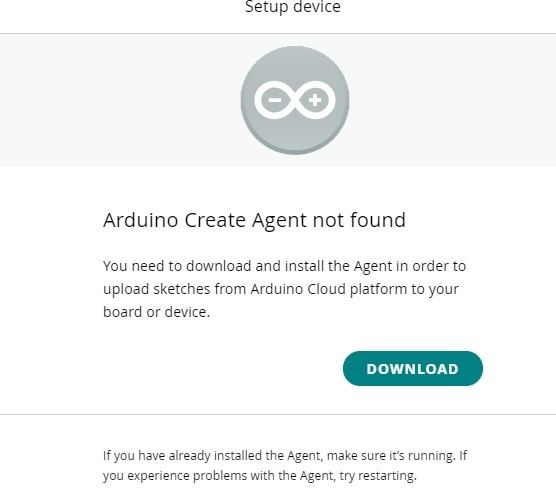Screen dimensions: 556x492
Task: Click the minus symbol inside Arduino logo
Action: tap(275, 100)
